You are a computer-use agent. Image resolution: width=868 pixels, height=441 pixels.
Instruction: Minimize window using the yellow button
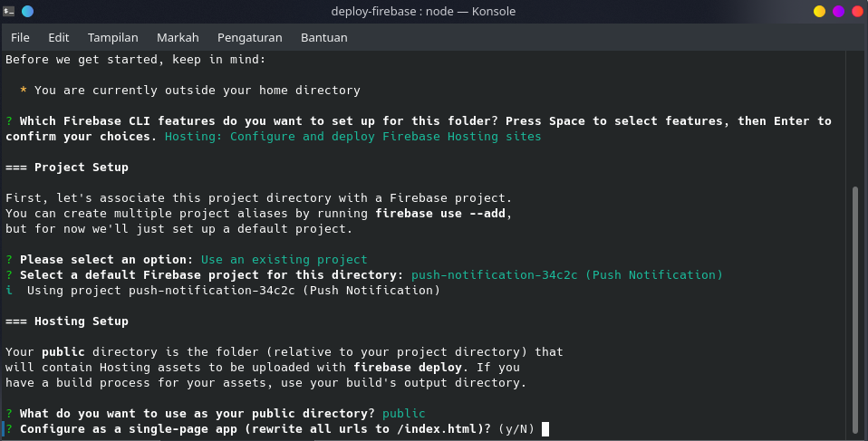click(x=819, y=11)
